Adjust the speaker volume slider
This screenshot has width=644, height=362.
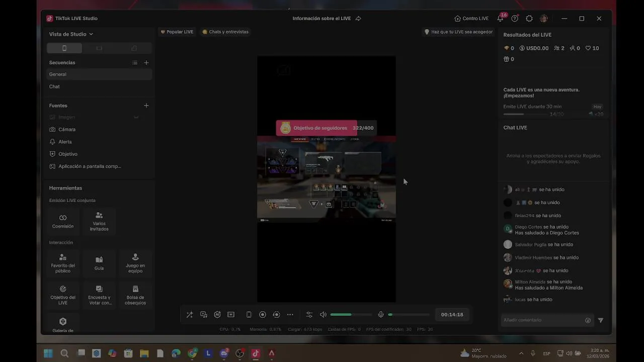coord(351,315)
